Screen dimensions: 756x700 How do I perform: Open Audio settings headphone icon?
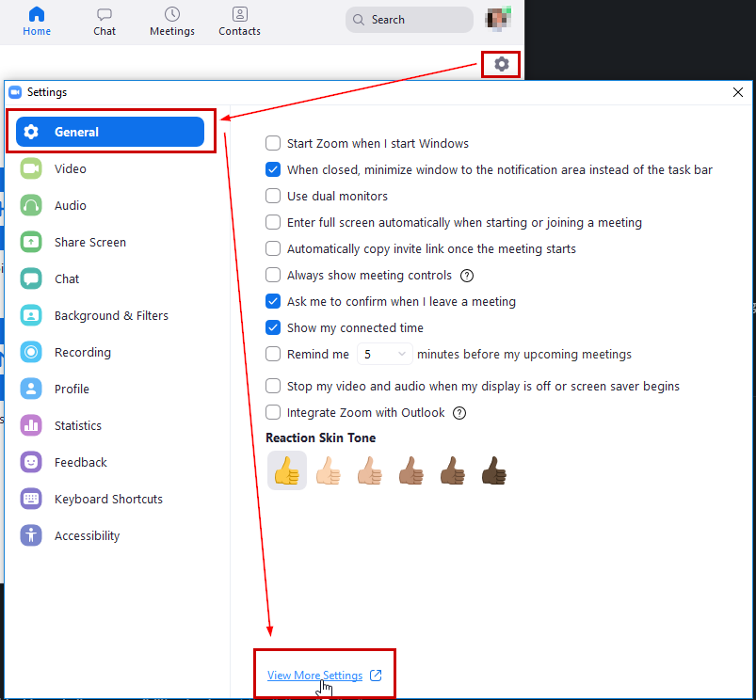(31, 205)
